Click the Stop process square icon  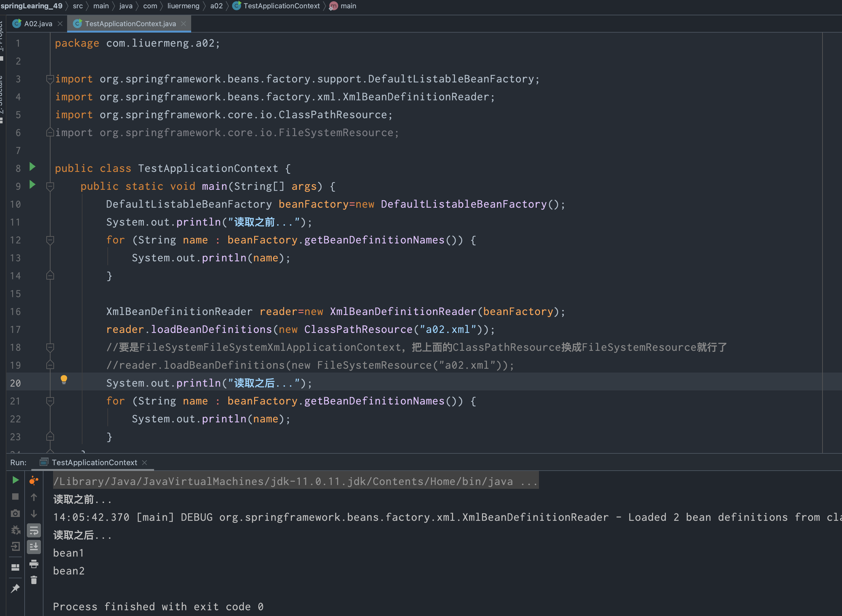point(15,497)
